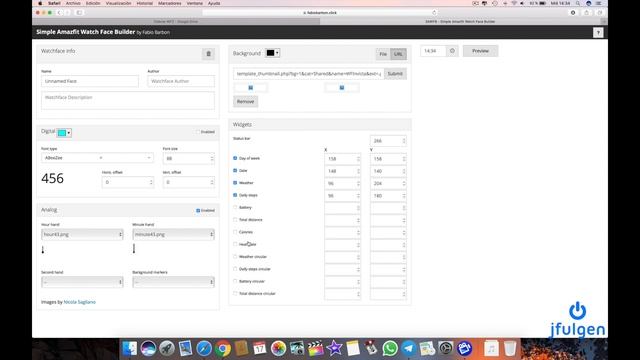Open the Apple menu
The width and height of the screenshot is (640, 360).
[x=40, y=3]
